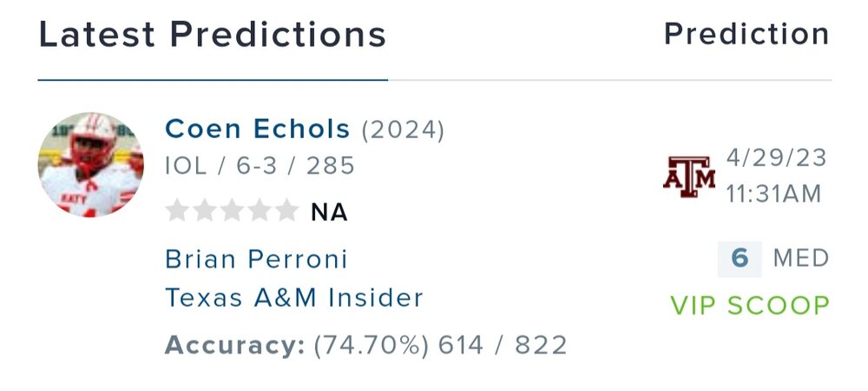Click the Texas A&M team logo

click(689, 177)
